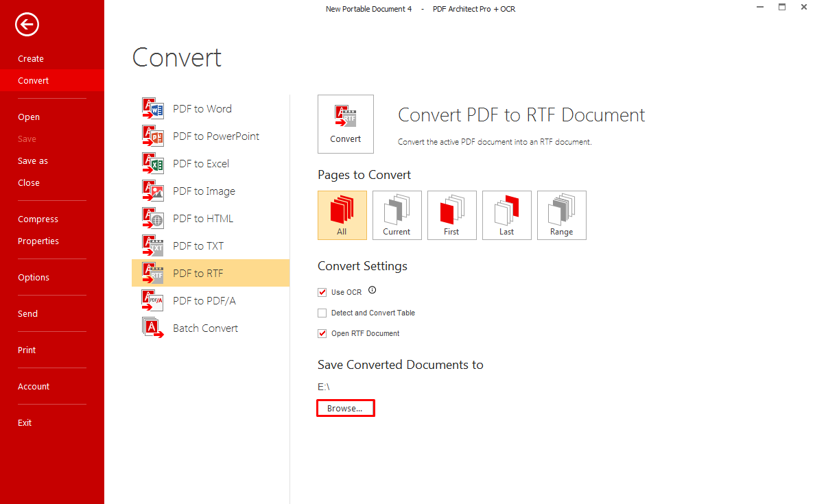This screenshot has height=504, width=815.
Task: Minimize the PDF Architect window
Action: tap(760, 8)
